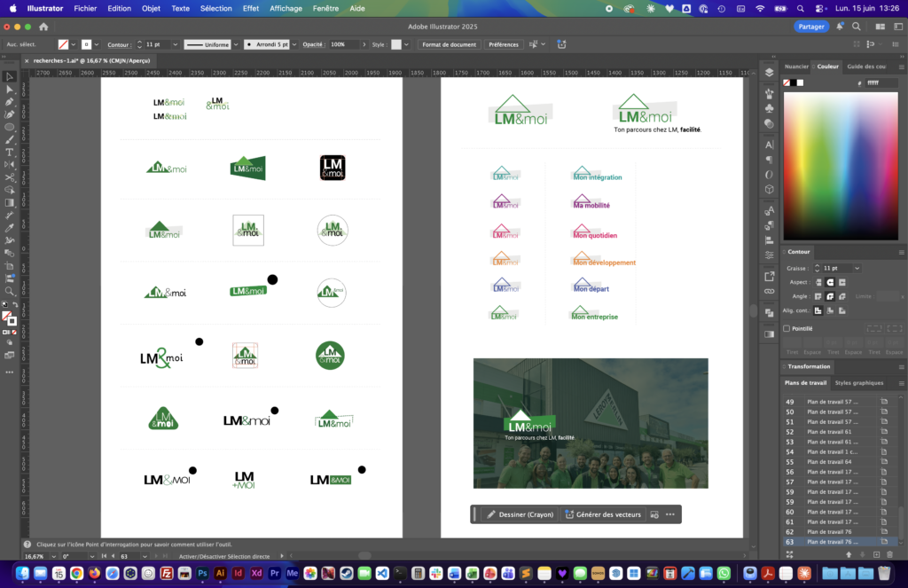908x588 pixels.
Task: Open the Paragraph panel icon
Action: pos(769,160)
